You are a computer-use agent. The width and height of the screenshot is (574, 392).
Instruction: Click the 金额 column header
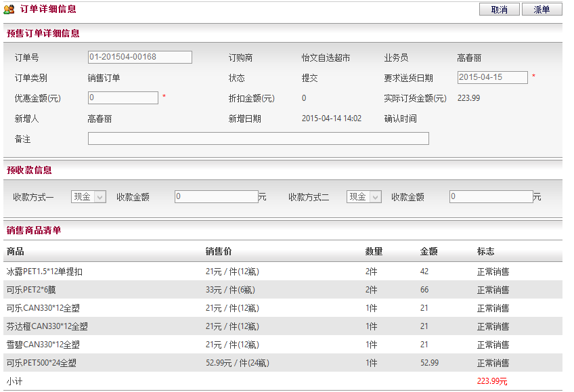428,251
